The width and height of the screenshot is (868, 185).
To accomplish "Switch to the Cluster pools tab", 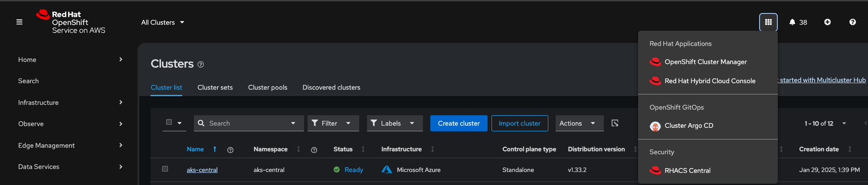I will [268, 88].
